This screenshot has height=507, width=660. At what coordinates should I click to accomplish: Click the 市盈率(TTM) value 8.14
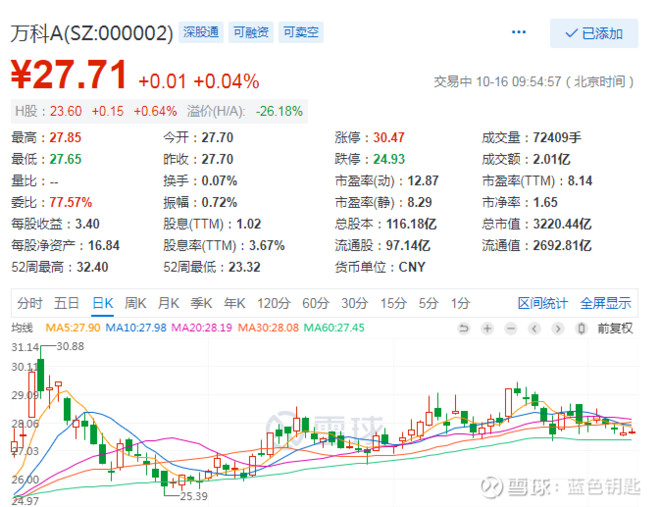click(580, 181)
